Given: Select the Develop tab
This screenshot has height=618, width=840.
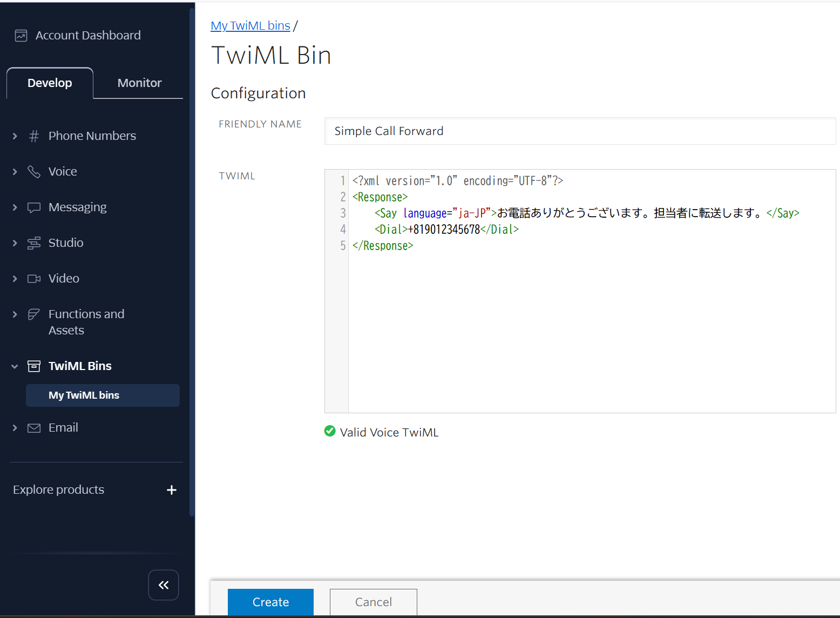Looking at the screenshot, I should pos(50,83).
